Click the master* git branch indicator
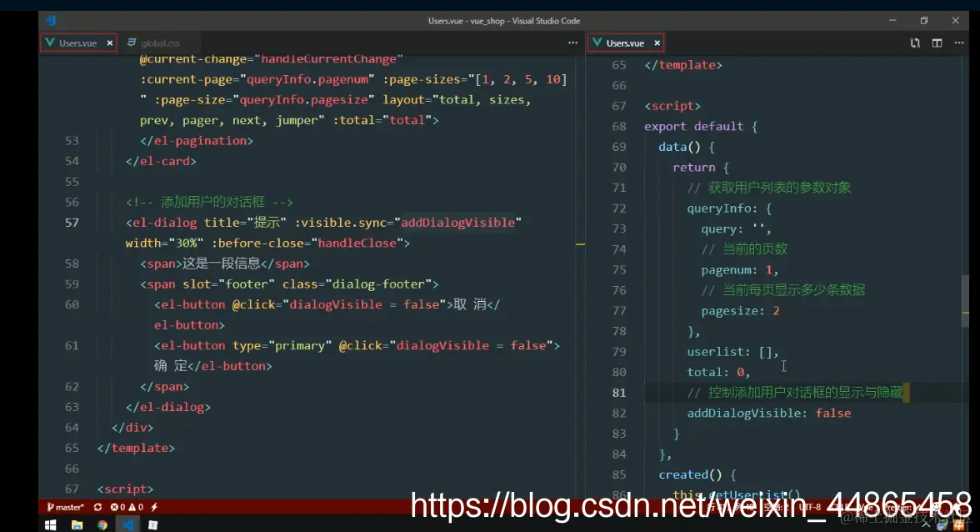This screenshot has width=980, height=532. tap(66, 507)
